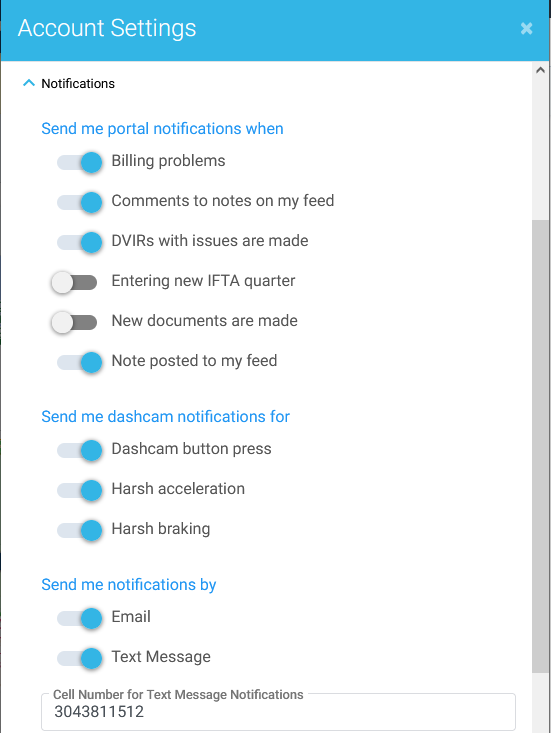Toggle Comments to notes on my feed
The height and width of the screenshot is (733, 551).
click(79, 202)
